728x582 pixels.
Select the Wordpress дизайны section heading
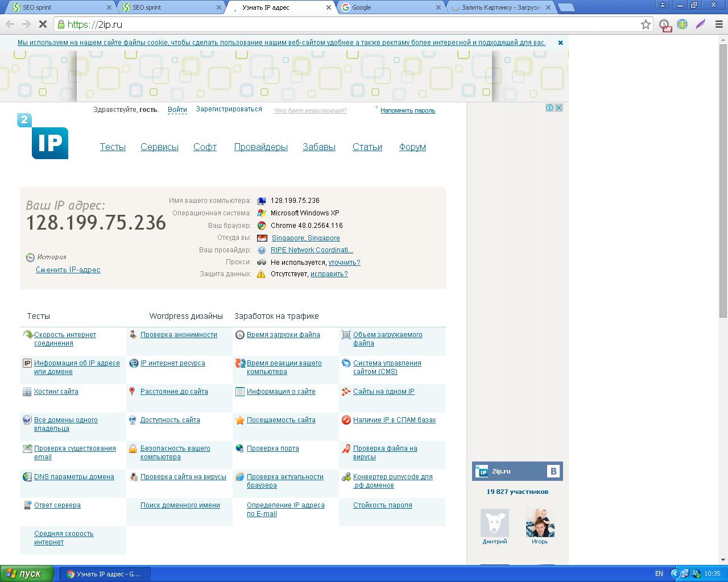pyautogui.click(x=186, y=316)
